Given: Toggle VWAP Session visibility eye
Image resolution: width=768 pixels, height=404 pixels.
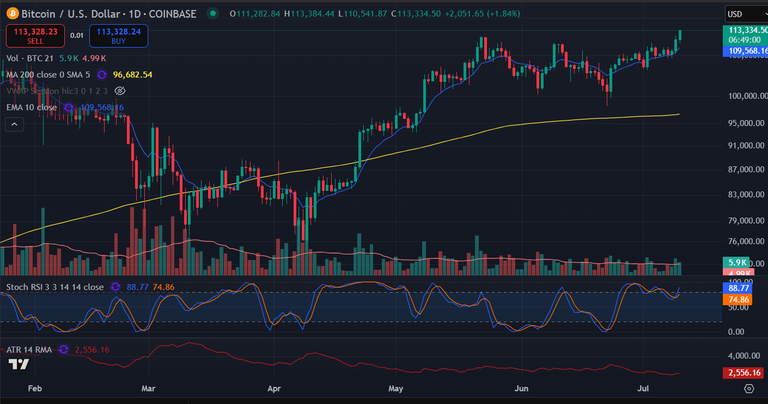Looking at the screenshot, I should (x=120, y=91).
